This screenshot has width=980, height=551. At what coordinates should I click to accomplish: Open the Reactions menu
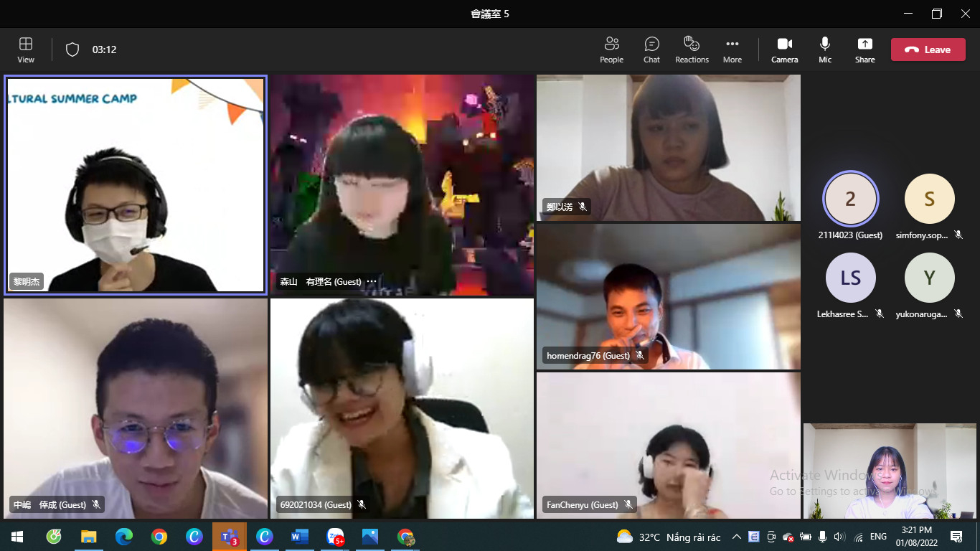(692, 50)
